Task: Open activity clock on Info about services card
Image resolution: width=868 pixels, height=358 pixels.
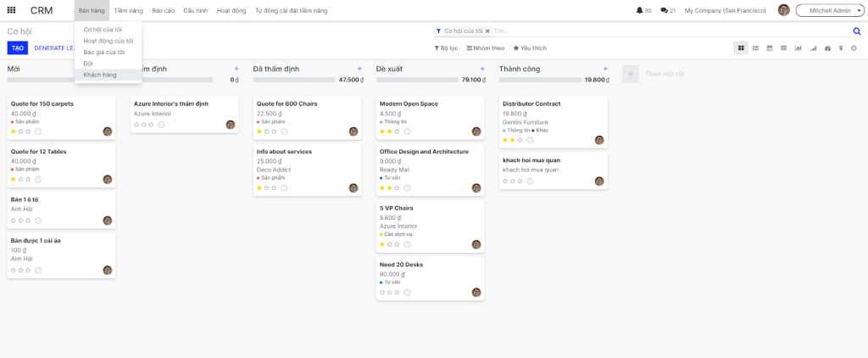Action: [284, 187]
